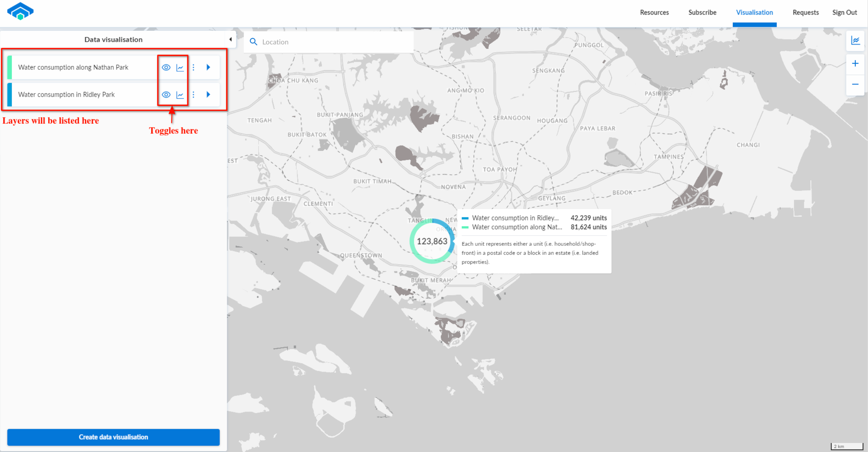Click the PUNGGOL map label
The height and width of the screenshot is (452, 868).
pyautogui.click(x=589, y=45)
